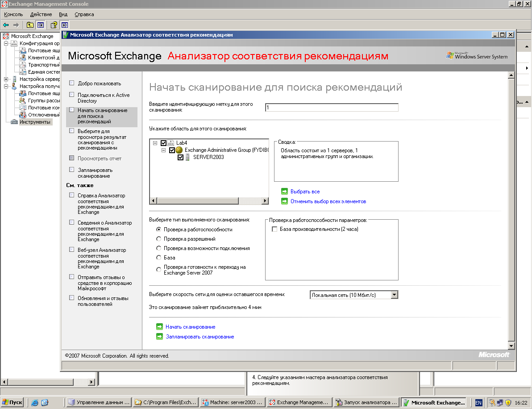Click the Outlook Express quick launch icon

(45, 403)
